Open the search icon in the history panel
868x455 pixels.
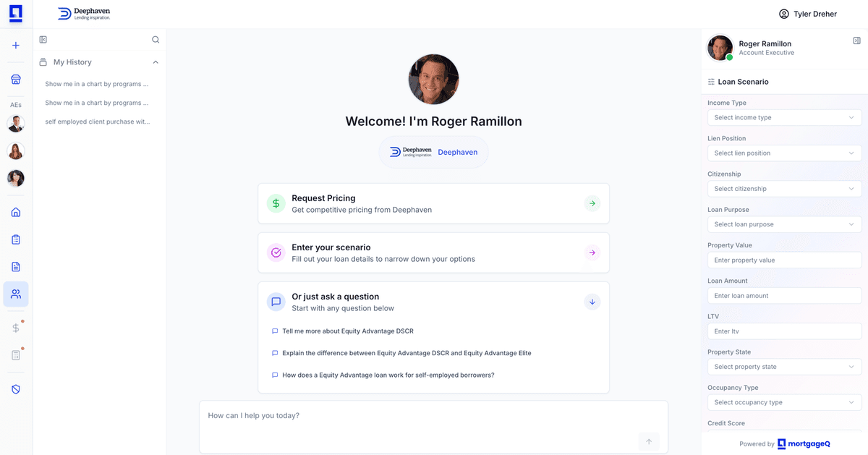[155, 39]
